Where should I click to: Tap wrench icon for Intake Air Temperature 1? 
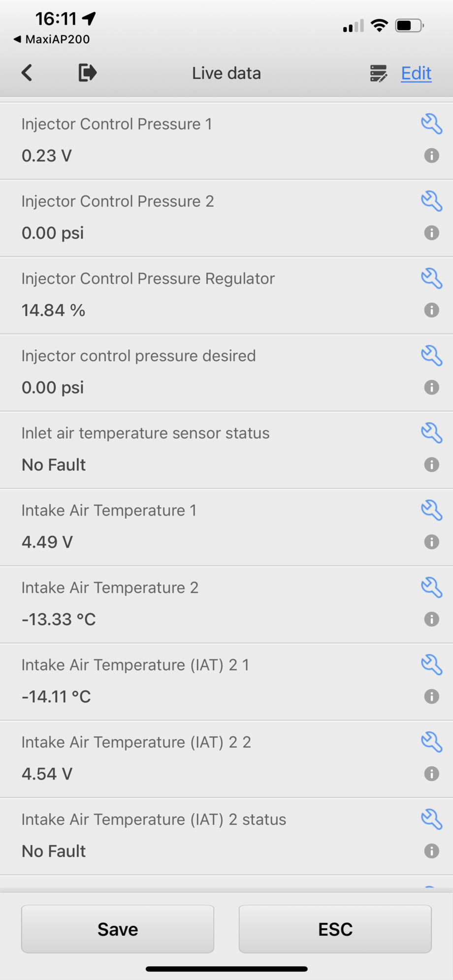click(431, 511)
